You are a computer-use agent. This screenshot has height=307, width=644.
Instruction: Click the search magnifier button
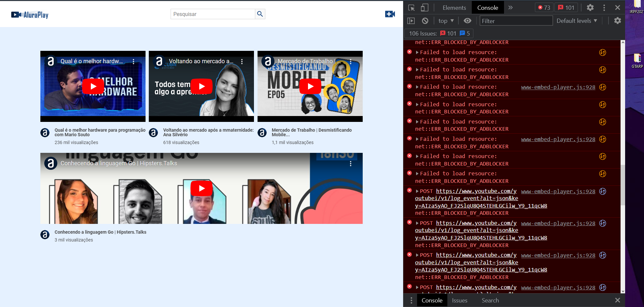260,14
